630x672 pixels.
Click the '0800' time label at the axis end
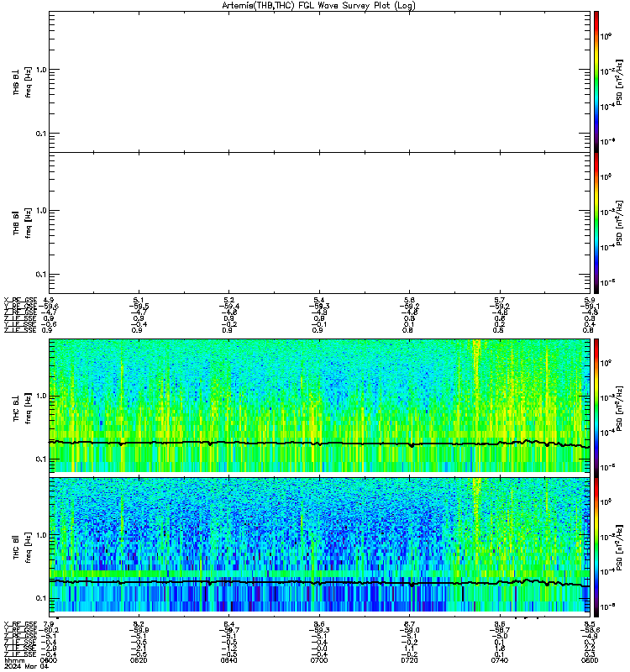click(590, 660)
